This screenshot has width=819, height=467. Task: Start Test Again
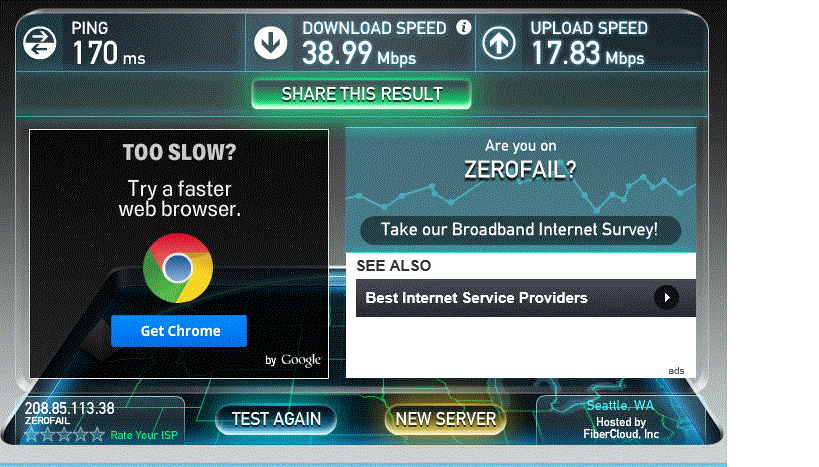(276, 419)
